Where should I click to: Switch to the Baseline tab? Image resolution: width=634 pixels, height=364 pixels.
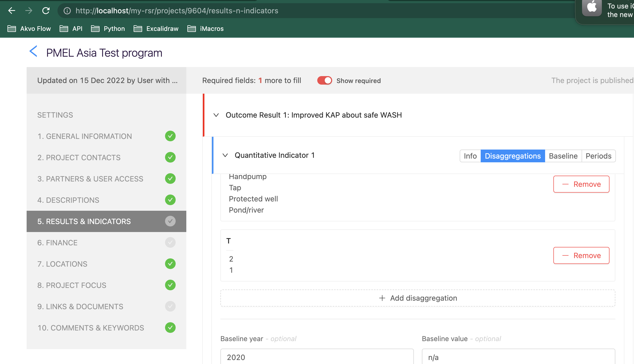[563, 156]
